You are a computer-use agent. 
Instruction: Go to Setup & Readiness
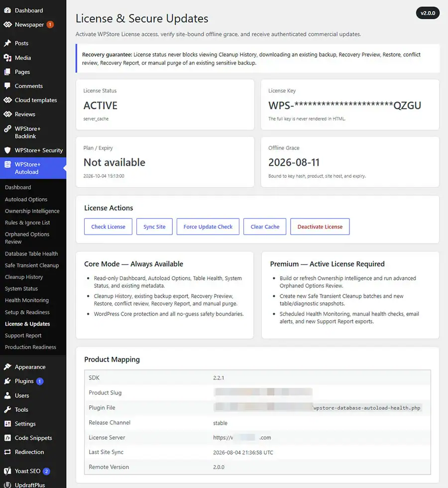click(27, 312)
